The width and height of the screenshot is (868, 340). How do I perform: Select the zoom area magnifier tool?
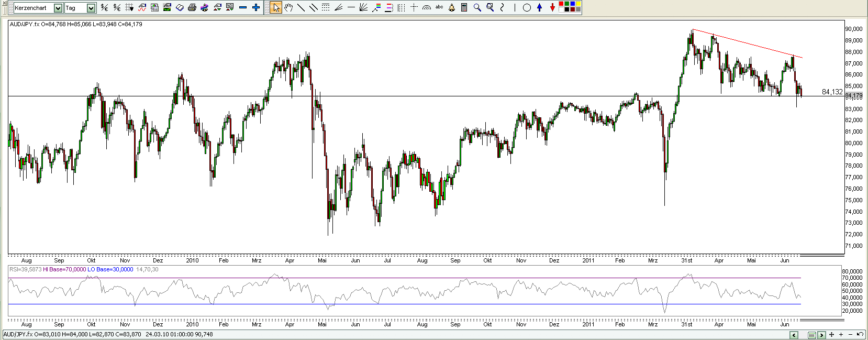490,7
